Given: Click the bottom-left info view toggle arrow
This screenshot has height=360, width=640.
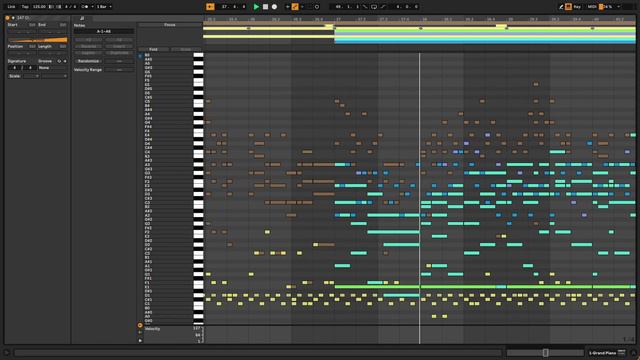Looking at the screenshot, I should coord(7,353).
